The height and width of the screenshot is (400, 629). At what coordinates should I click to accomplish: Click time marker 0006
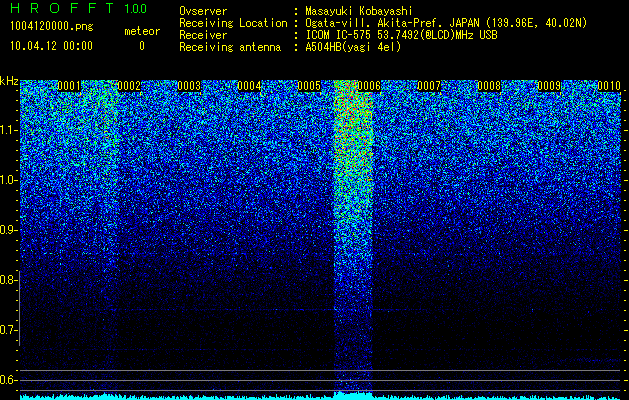click(369, 86)
